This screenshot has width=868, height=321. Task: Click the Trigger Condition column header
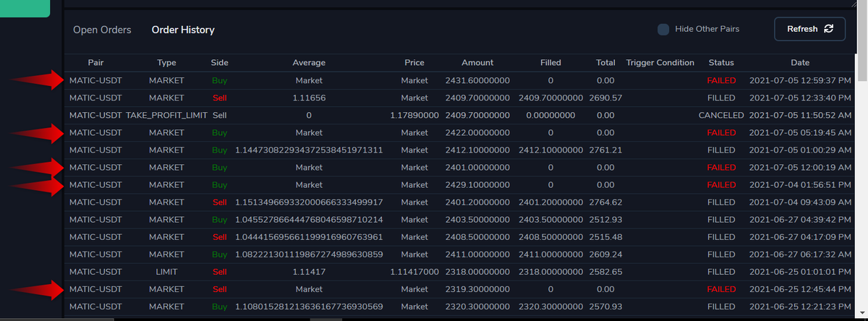[660, 63]
